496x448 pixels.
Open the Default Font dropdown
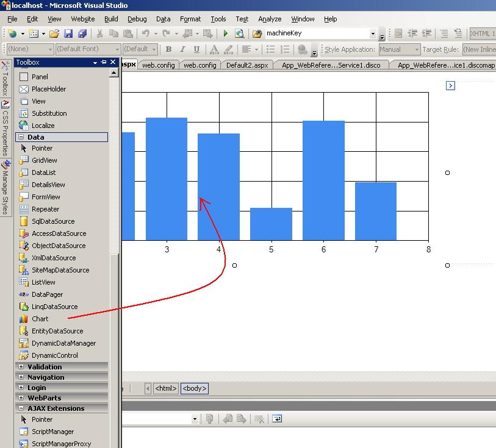(x=117, y=49)
